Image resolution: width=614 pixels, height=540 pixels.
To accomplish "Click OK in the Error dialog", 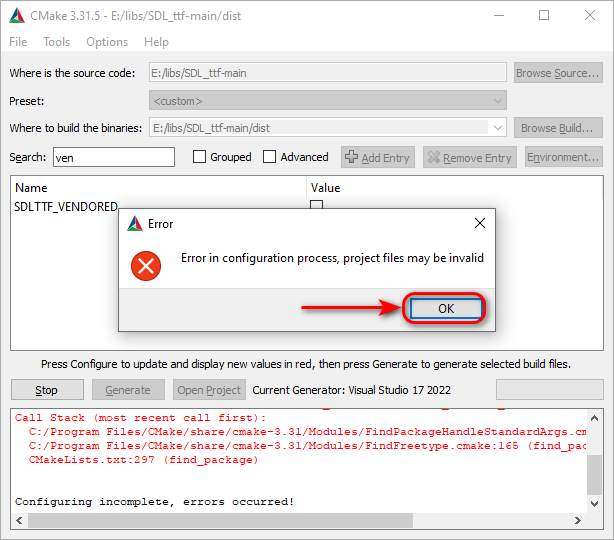I will (x=445, y=308).
